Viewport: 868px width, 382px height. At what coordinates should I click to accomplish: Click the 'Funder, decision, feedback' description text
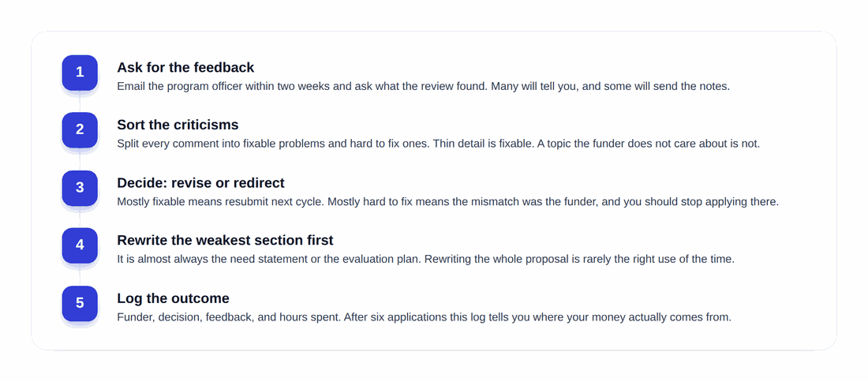coord(424,318)
